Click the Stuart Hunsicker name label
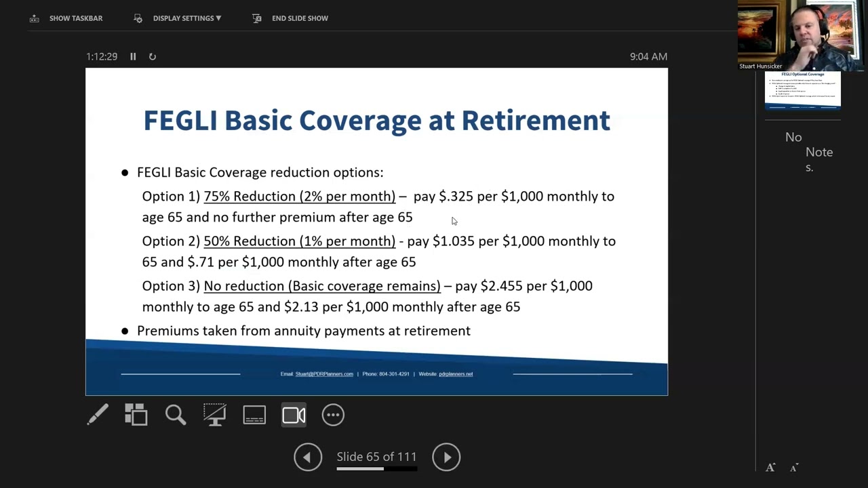The image size is (868, 488). [x=761, y=66]
